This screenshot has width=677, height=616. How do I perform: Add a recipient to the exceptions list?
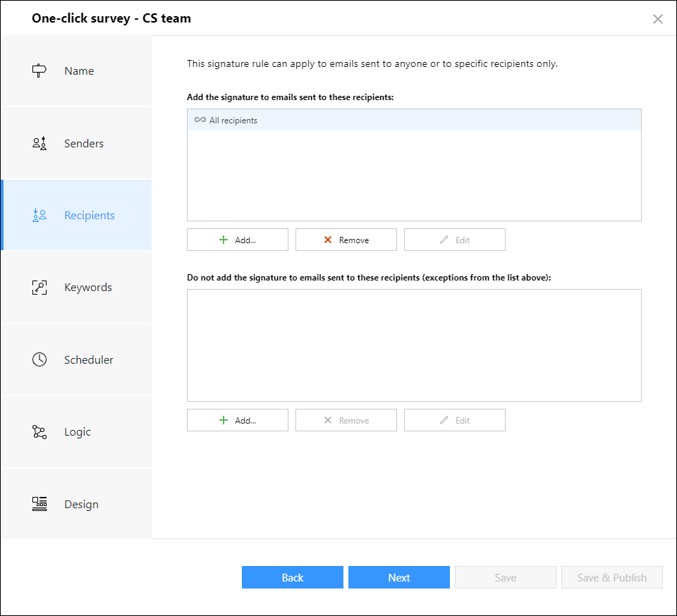point(238,420)
